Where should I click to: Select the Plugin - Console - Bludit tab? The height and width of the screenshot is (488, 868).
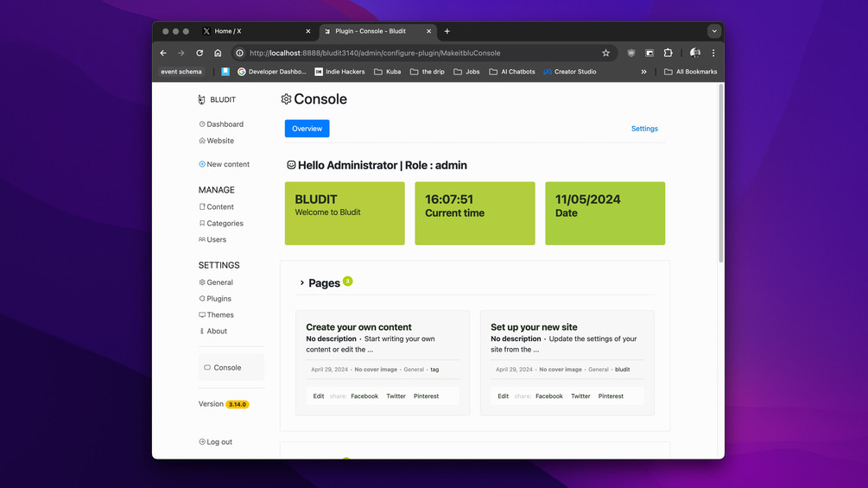click(x=378, y=32)
